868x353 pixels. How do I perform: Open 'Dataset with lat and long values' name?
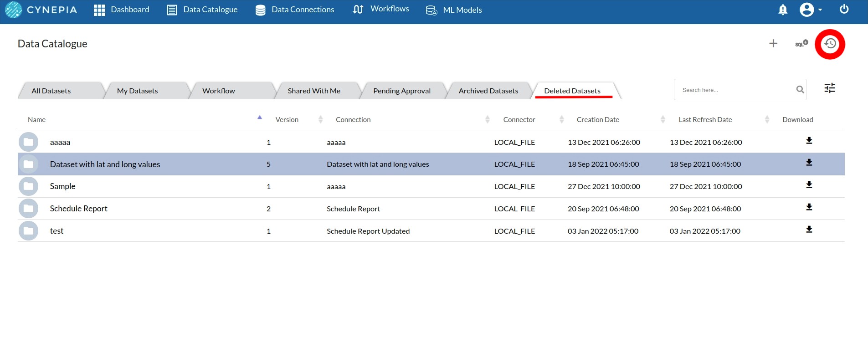tap(105, 164)
